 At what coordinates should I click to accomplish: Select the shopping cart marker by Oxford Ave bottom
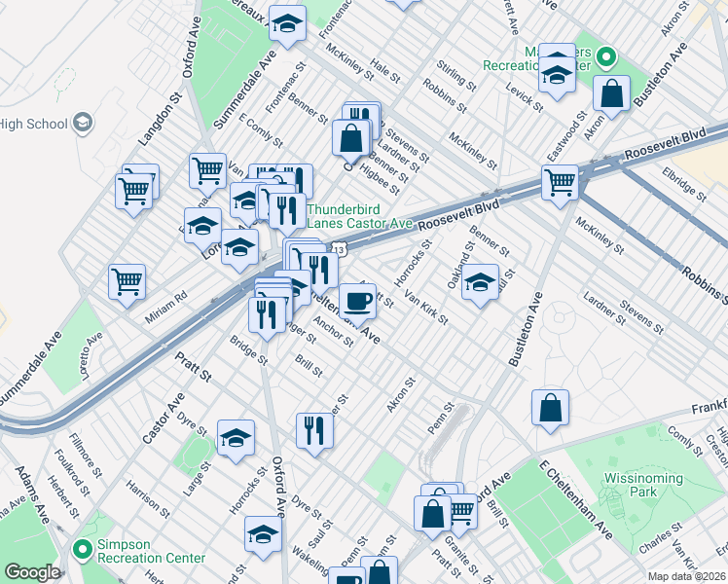point(460,514)
